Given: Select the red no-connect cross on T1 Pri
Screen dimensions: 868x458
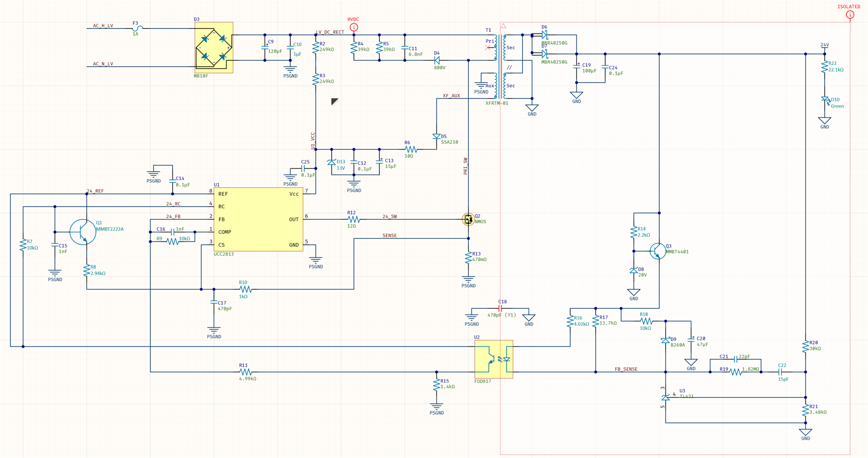Looking at the screenshot, I should (x=487, y=48).
